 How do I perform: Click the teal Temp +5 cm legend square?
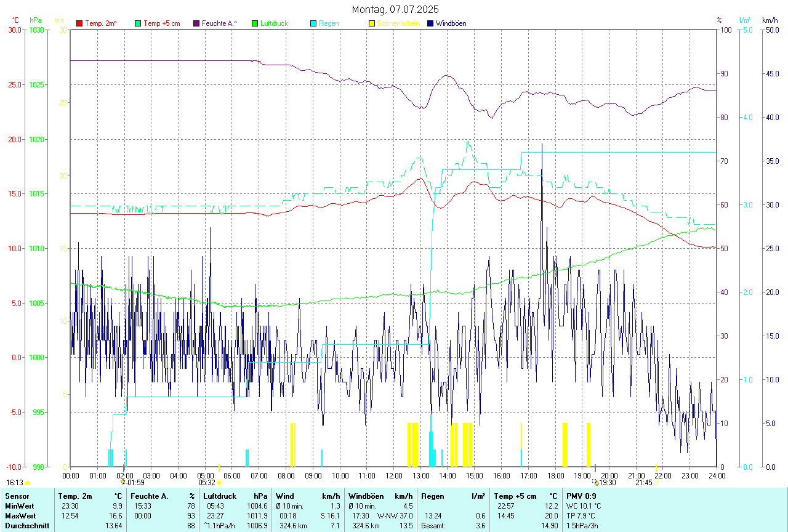138,23
